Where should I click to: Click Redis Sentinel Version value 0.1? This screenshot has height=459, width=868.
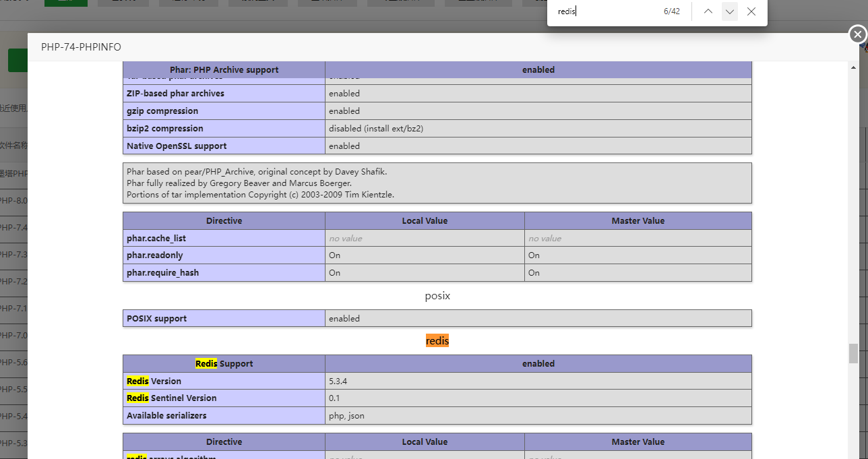click(334, 398)
